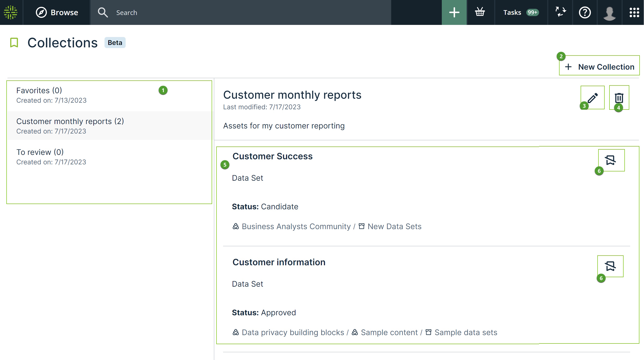Open the Sample data sets domain link
This screenshot has width=644, height=360.
click(x=466, y=332)
